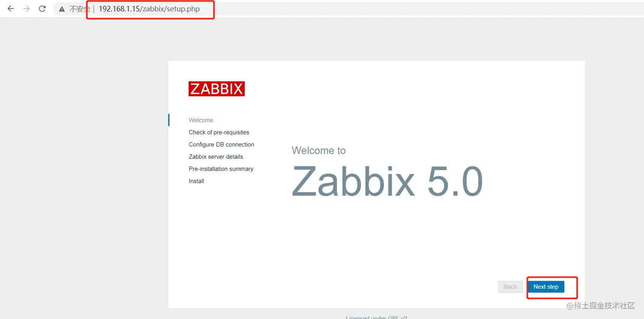The width and height of the screenshot is (644, 319).
Task: Select Configure DB connection step
Action: [x=221, y=145]
